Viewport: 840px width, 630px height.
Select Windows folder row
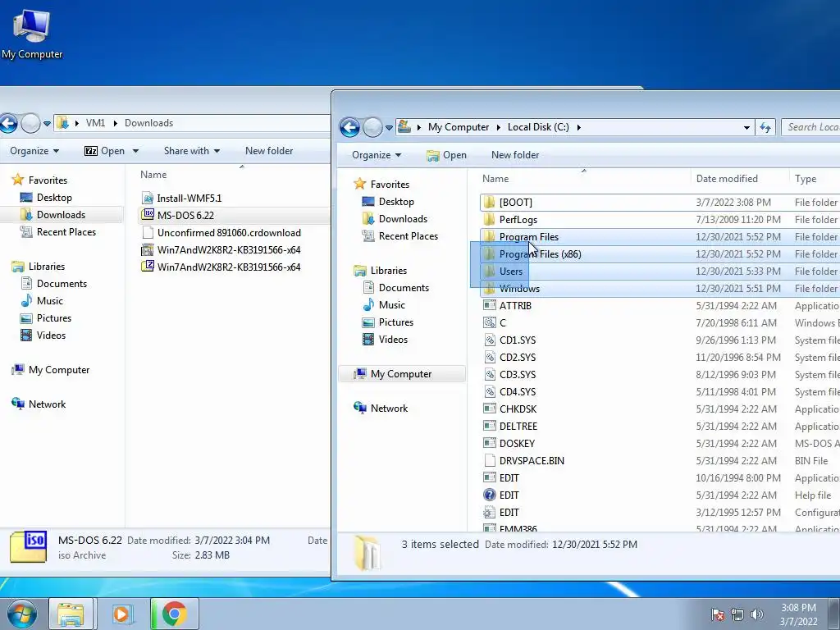660,288
